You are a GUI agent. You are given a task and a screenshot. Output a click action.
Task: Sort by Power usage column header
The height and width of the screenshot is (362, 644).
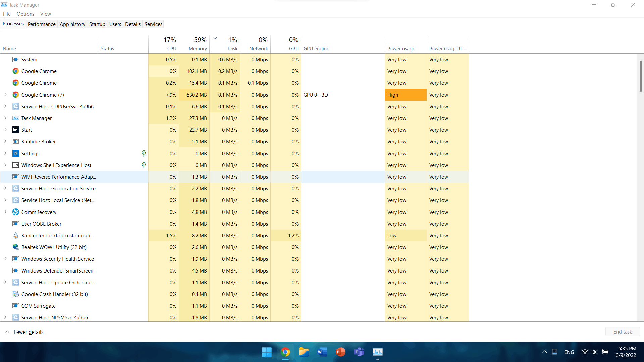pyautogui.click(x=406, y=44)
